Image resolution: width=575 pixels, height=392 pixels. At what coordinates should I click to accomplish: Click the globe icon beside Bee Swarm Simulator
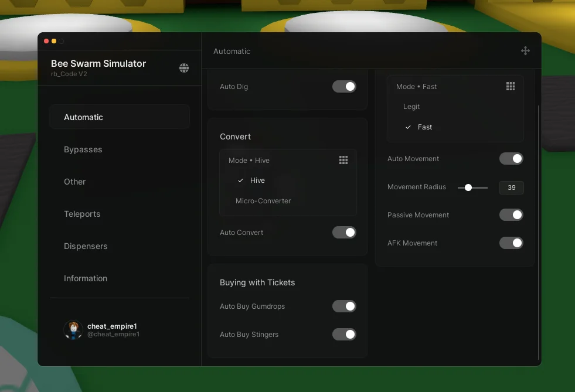(x=184, y=68)
